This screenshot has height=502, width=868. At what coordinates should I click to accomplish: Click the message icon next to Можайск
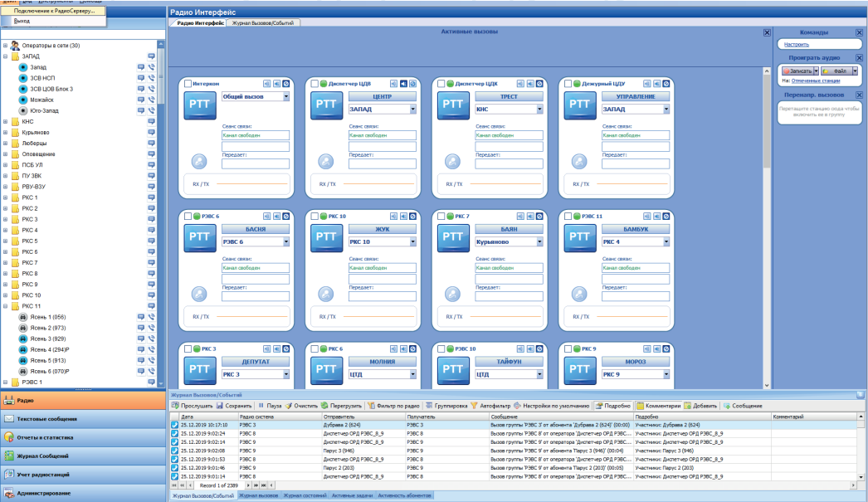point(141,100)
